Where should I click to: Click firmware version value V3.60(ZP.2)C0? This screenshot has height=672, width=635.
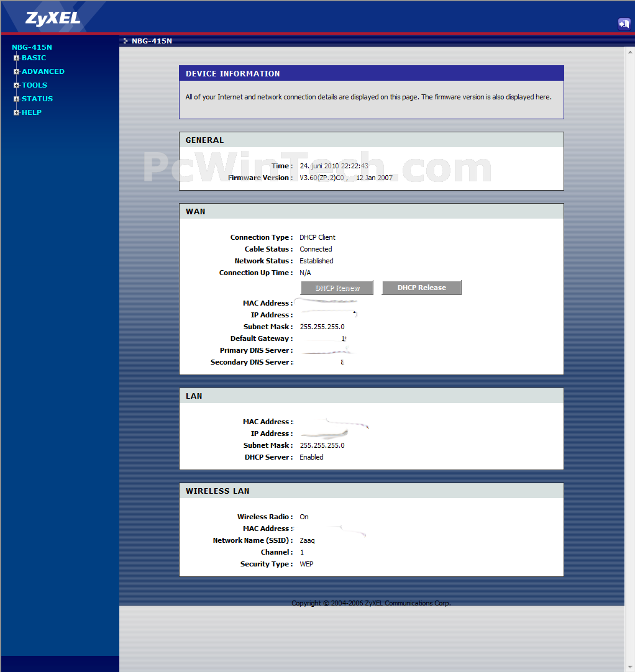pos(322,178)
